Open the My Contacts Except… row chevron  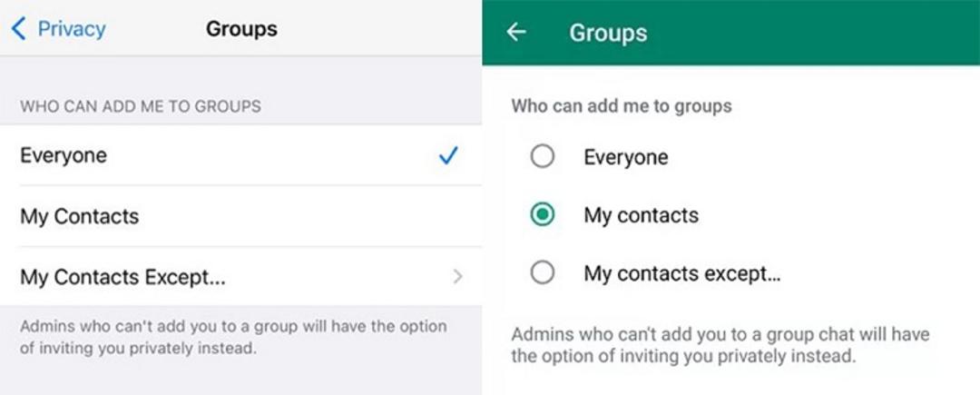[458, 276]
